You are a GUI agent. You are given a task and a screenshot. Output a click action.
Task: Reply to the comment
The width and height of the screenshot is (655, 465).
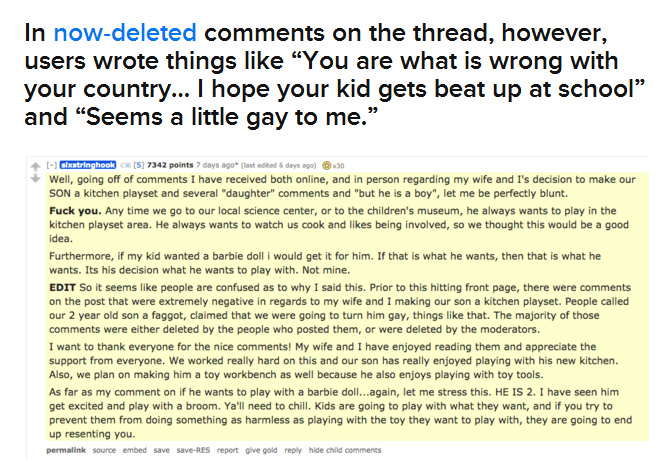point(293,451)
